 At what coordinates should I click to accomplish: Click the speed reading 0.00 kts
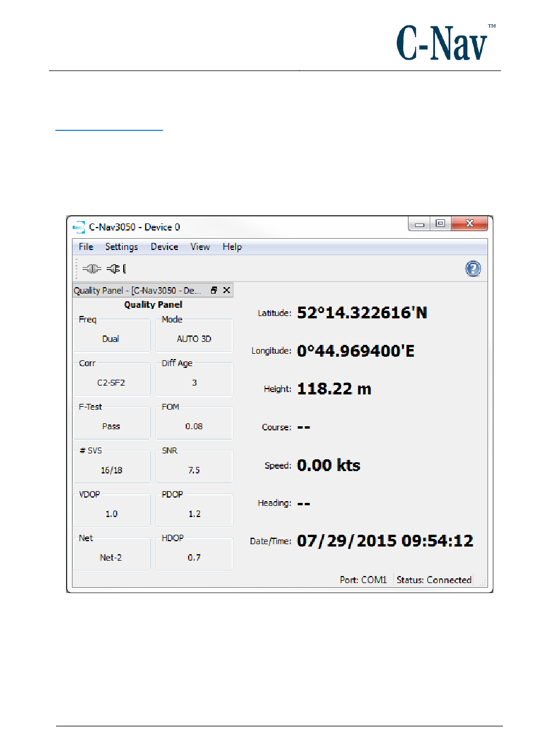328,465
